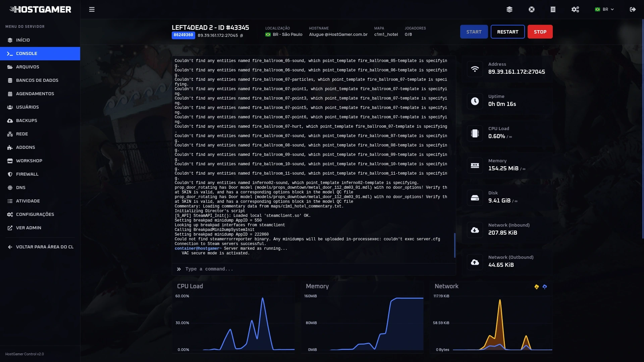Copy the server IP address
This screenshot has width=644, height=362.
pyautogui.click(x=241, y=36)
